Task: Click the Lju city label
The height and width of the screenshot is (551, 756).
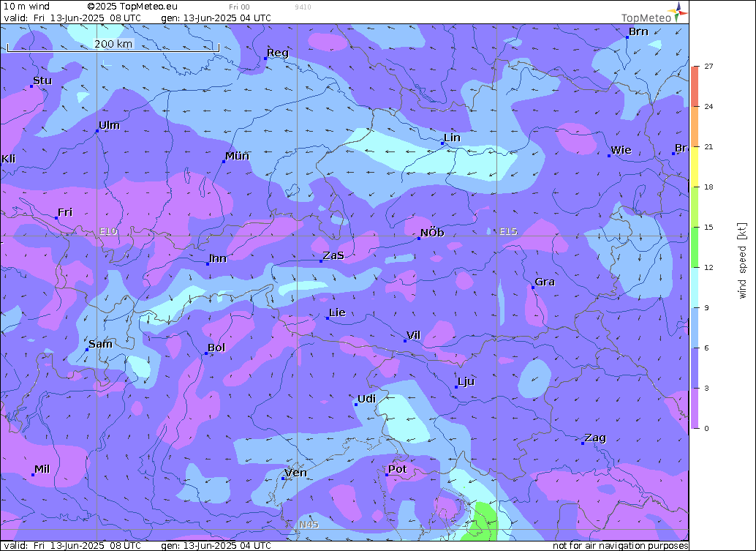Action: pos(466,382)
